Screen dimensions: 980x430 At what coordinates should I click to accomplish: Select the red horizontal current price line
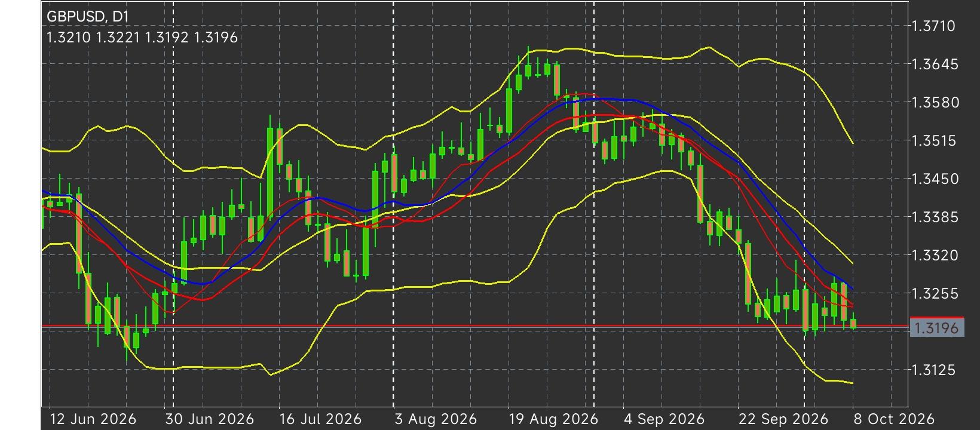(475, 326)
